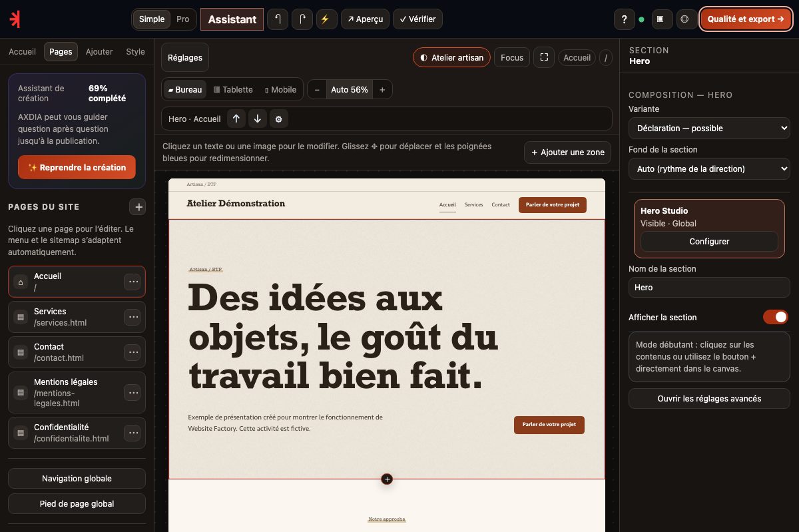Screen dimensions: 799x532
Task: Open options menu for the Contact page
Action: [x=133, y=352]
